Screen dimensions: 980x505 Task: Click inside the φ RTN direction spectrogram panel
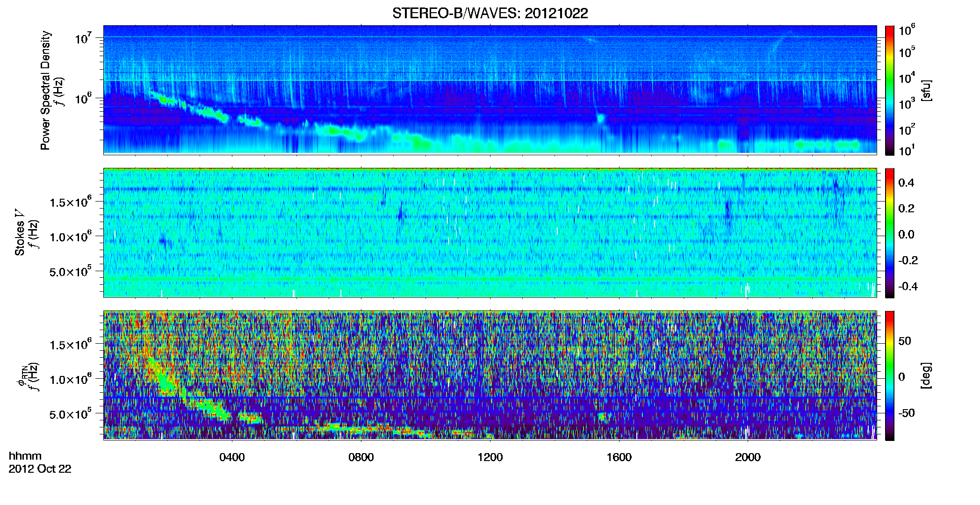490,375
